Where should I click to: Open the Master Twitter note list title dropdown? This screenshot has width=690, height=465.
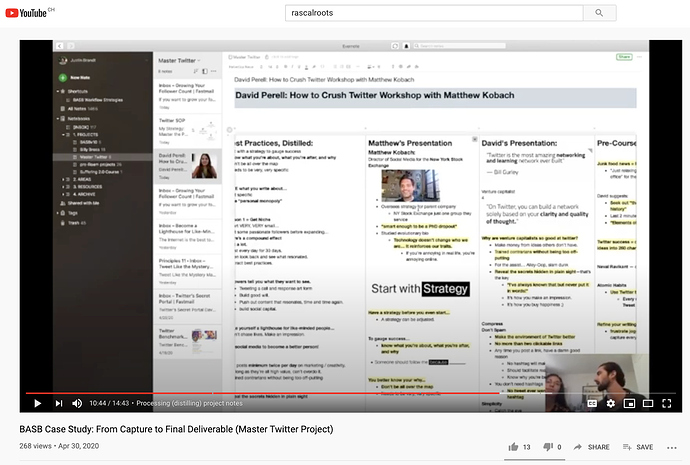point(179,61)
